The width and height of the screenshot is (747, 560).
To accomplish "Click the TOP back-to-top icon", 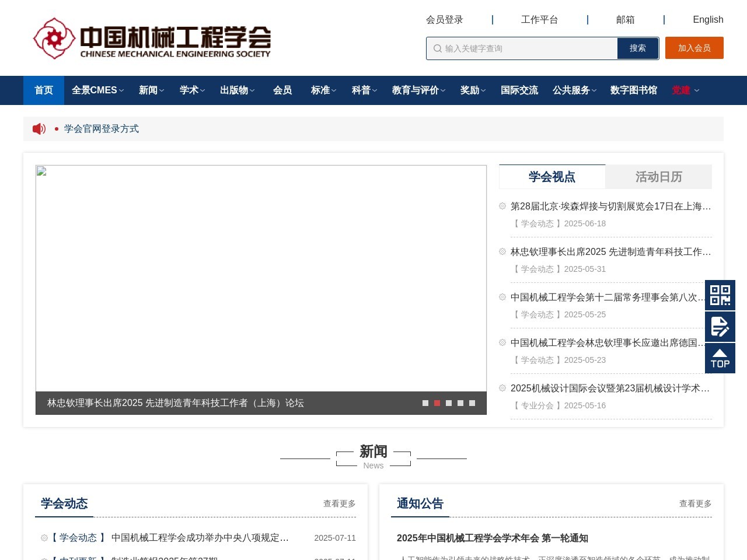I will (720, 358).
